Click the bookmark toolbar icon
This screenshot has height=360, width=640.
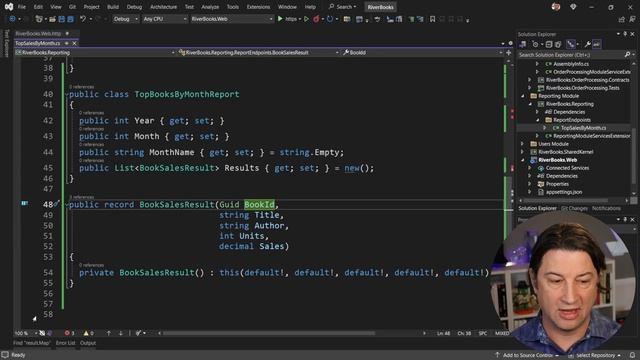(x=432, y=19)
